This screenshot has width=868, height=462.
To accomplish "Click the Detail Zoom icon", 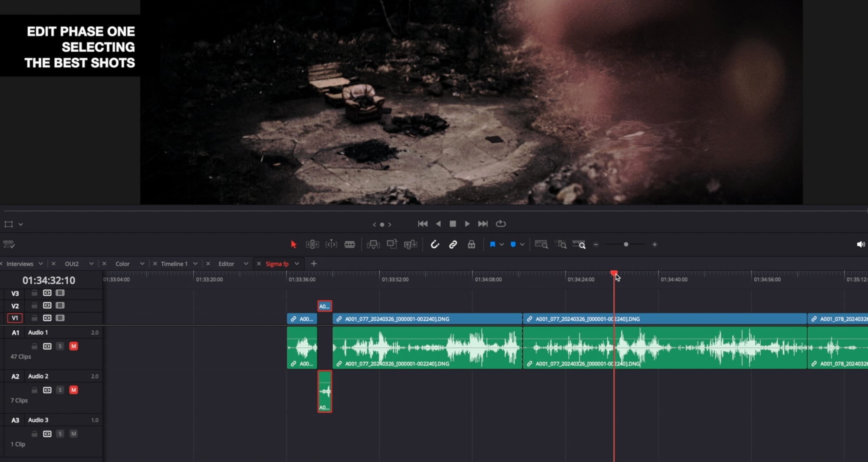I will coord(562,244).
